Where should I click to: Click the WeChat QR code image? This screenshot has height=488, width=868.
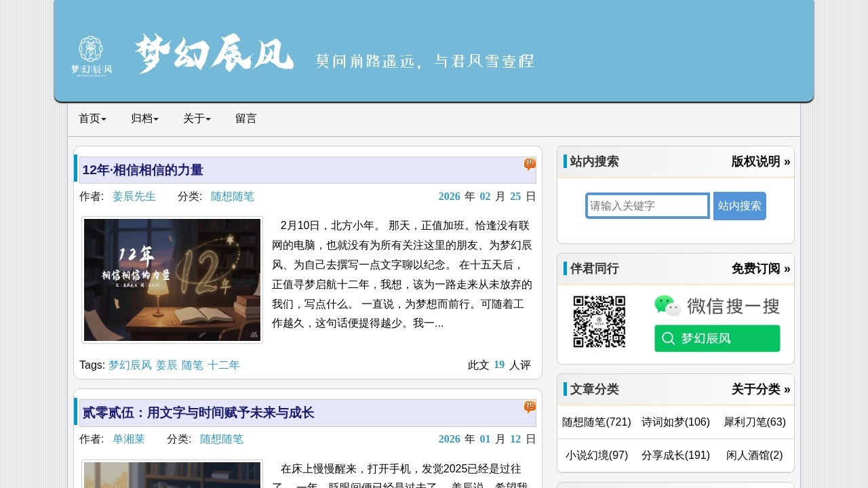click(599, 322)
